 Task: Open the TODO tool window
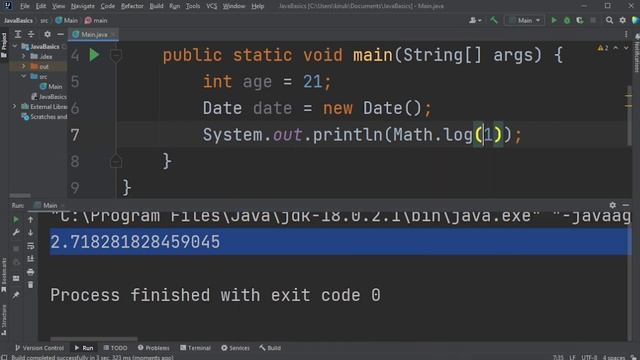click(x=115, y=348)
